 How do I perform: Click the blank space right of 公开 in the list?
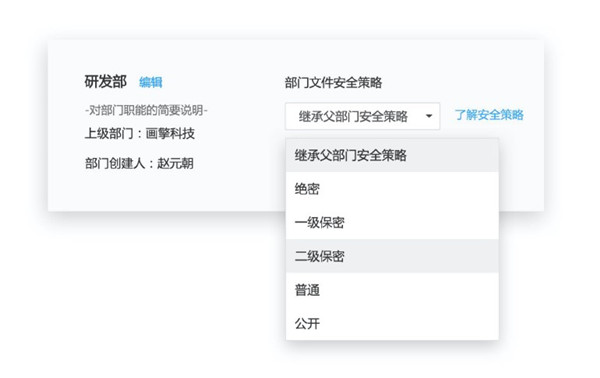pyautogui.click(x=409, y=323)
